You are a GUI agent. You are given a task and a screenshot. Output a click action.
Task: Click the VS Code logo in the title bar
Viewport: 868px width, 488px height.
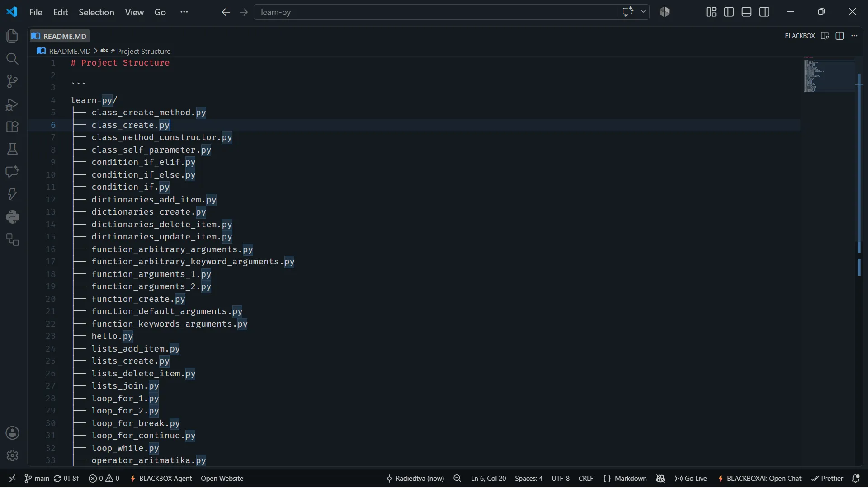[12, 12]
